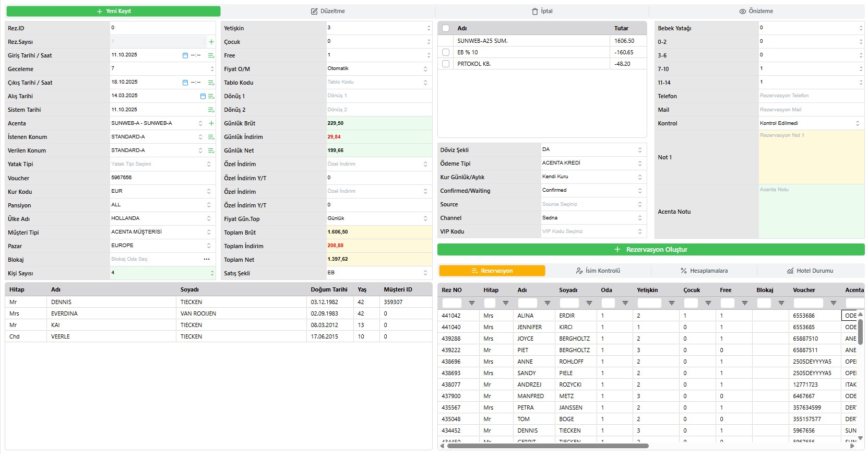Open Confirmed/Waiting dropdown
Image resolution: width=868 pixels, height=454 pixels.
pyautogui.click(x=593, y=191)
